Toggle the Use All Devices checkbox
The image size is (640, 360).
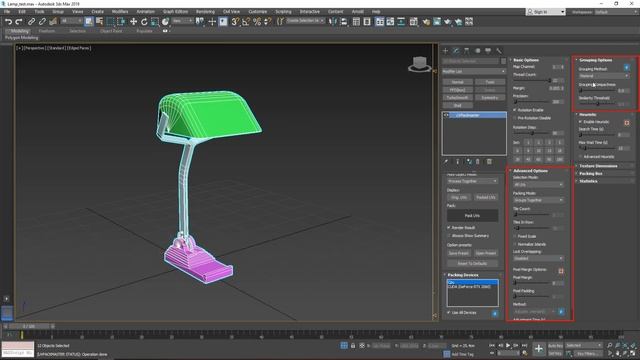click(449, 312)
